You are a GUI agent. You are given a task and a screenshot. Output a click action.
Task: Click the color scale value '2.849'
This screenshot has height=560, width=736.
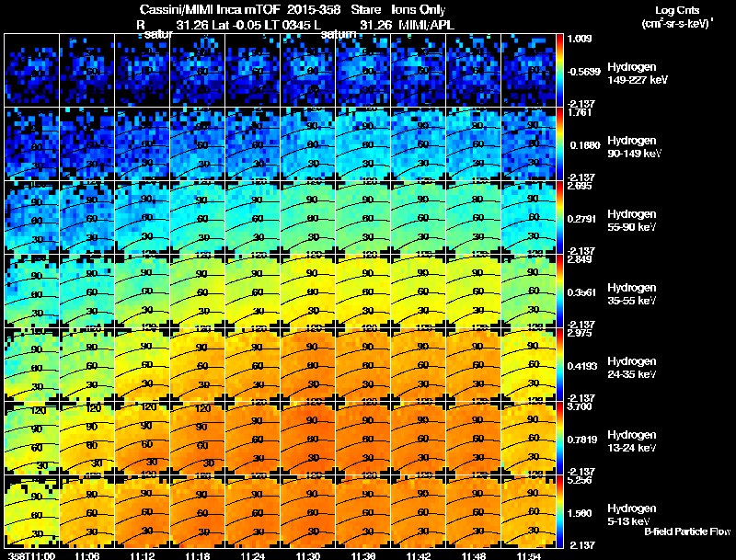[580, 259]
